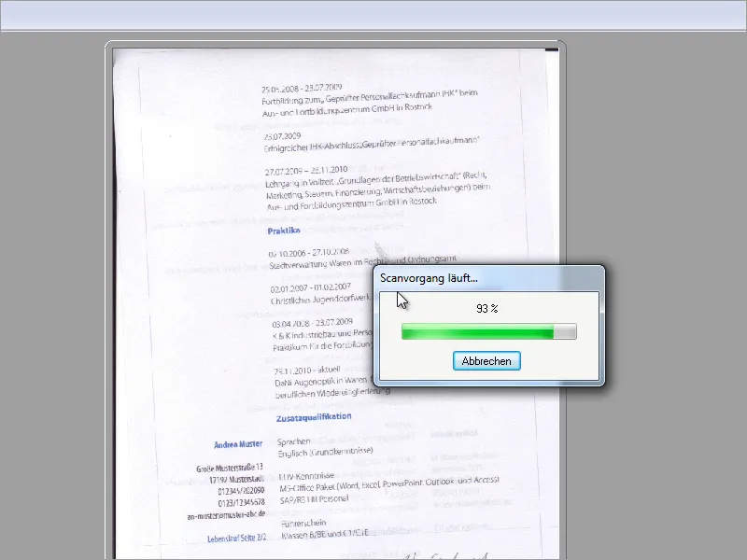Click the name 'Andrea Muster' in the scan
Image resolution: width=747 pixels, height=560 pixels.
(x=238, y=444)
